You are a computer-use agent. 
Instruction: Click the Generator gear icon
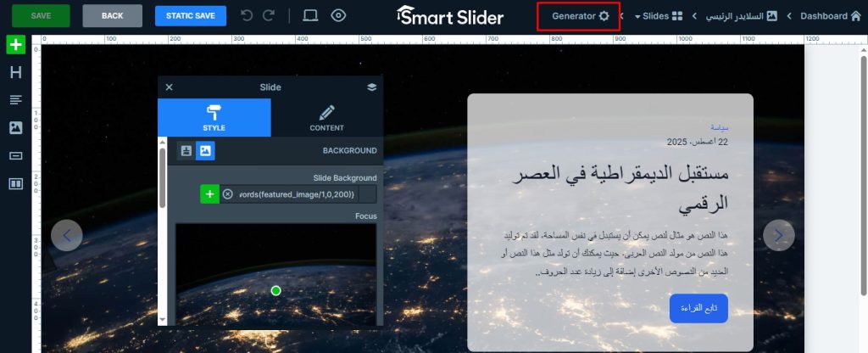coord(604,16)
